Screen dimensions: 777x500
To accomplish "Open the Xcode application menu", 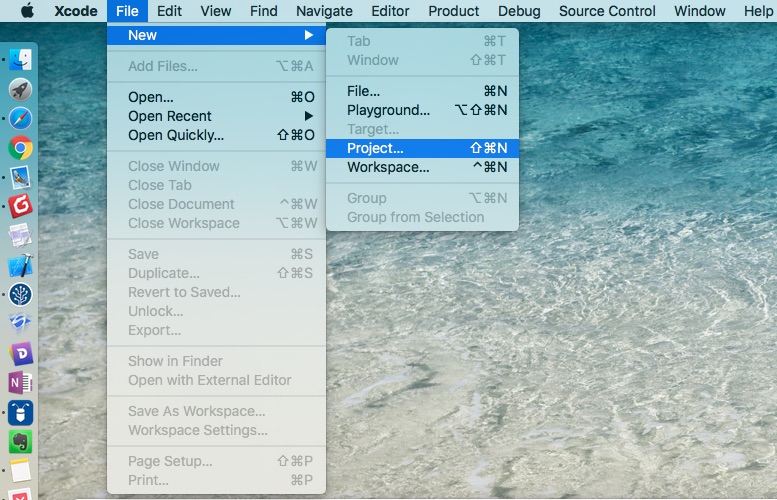I will [x=76, y=10].
